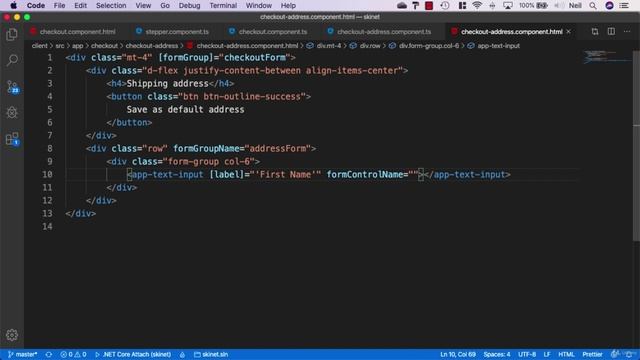This screenshot has height=360, width=640.
Task: Change the UTF-8 file encoding
Action: (x=527, y=354)
